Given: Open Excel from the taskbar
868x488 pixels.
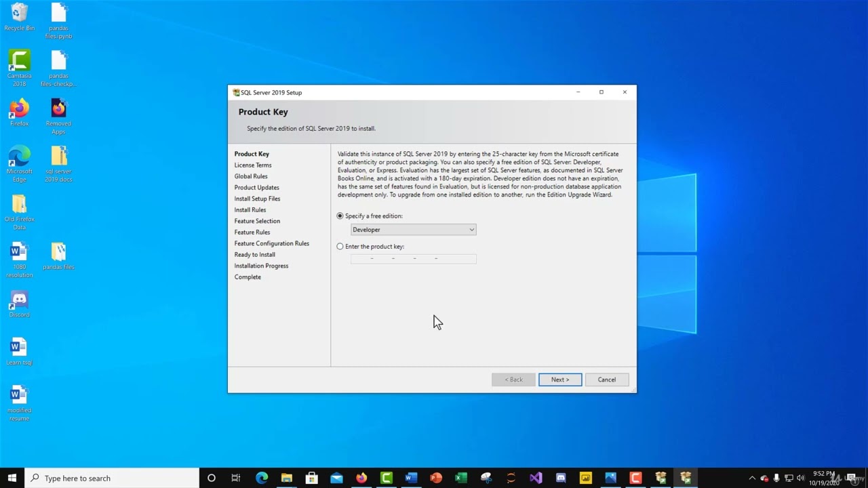Looking at the screenshot, I should pyautogui.click(x=461, y=478).
